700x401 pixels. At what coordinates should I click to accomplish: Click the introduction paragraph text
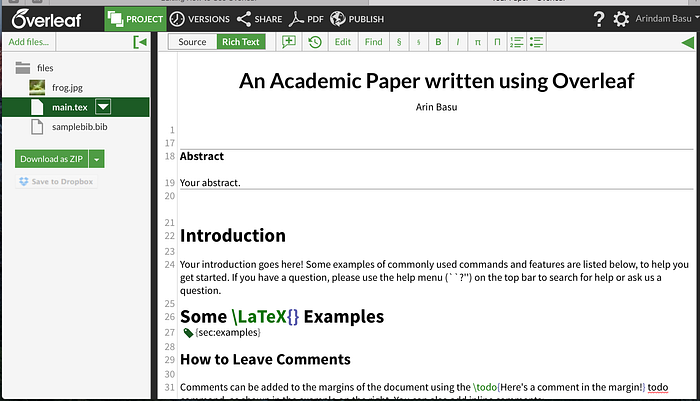pyautogui.click(x=434, y=277)
